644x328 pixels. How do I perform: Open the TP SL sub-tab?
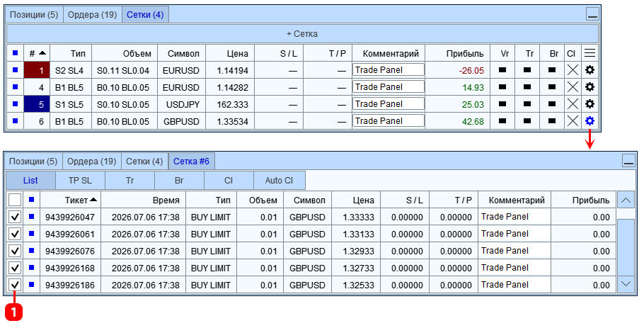click(x=80, y=181)
